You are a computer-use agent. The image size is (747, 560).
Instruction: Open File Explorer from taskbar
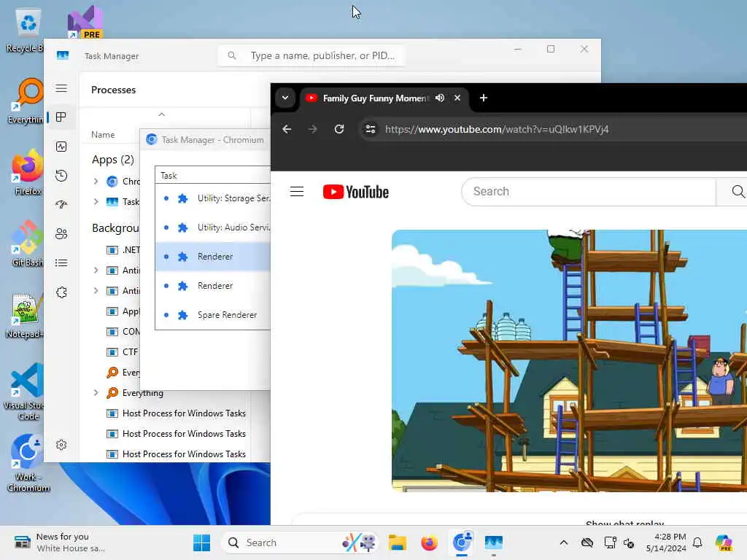(x=397, y=542)
